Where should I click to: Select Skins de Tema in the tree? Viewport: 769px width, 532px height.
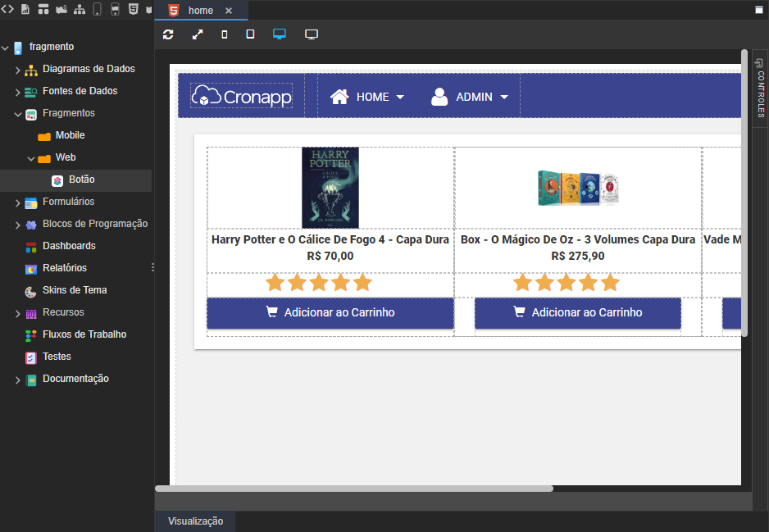click(75, 290)
